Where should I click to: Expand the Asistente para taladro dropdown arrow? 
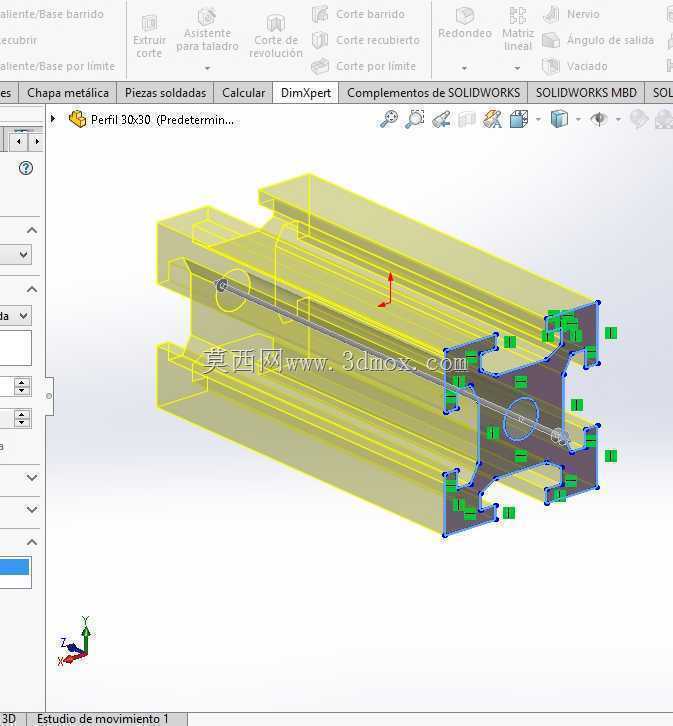click(207, 68)
